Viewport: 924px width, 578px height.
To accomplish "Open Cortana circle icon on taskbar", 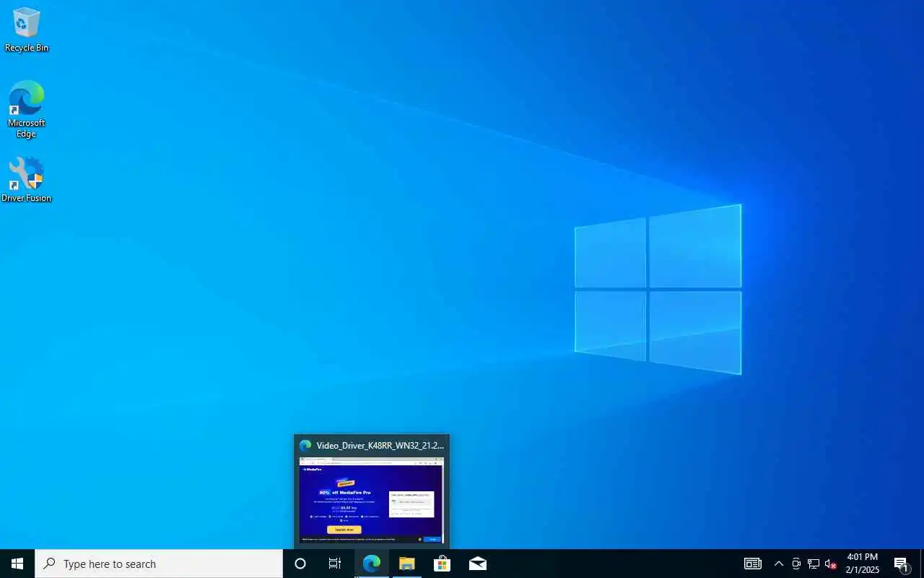I will click(x=300, y=564).
